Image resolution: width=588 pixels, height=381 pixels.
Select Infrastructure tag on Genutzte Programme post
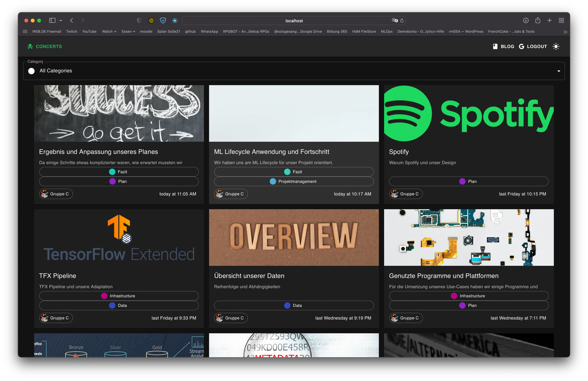pos(469,296)
